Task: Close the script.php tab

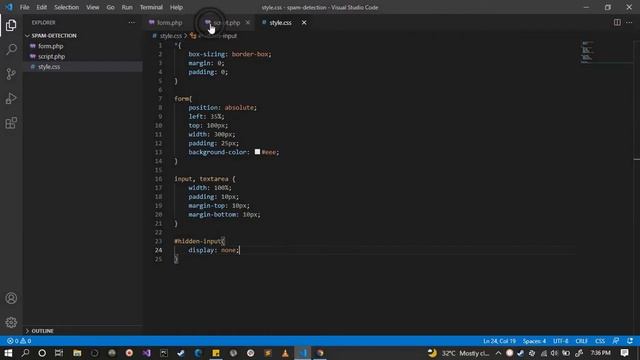Action: click(248, 22)
